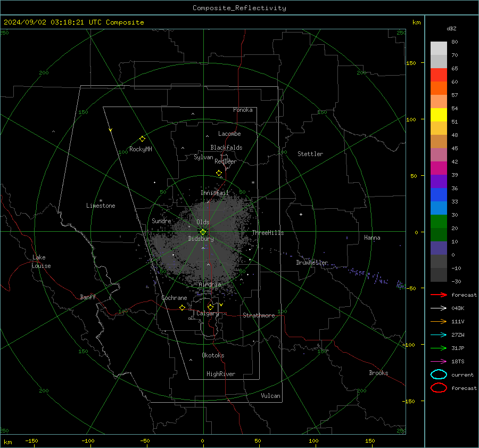The image size is (479, 448).
Task: Click the 2024/09/02 03:18:21 UTC timestamp
Action: (53, 22)
